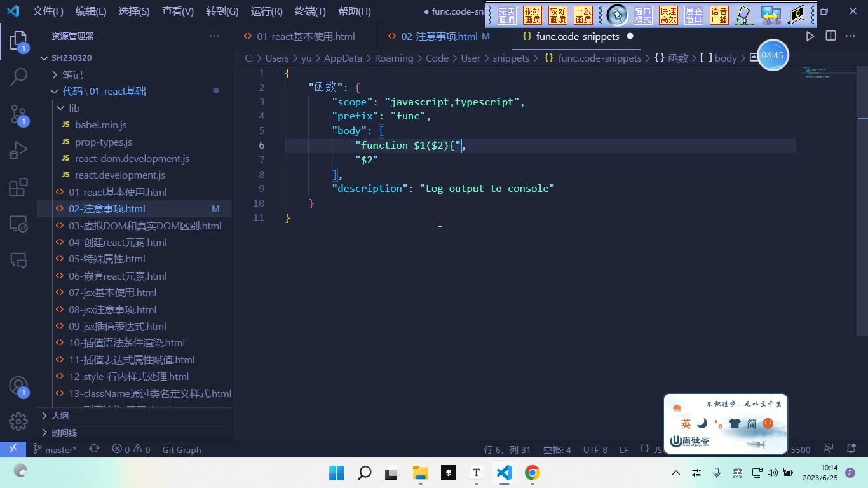Switch to the 02-注意事项.html tab
This screenshot has width=868, height=488.
[x=439, y=36]
